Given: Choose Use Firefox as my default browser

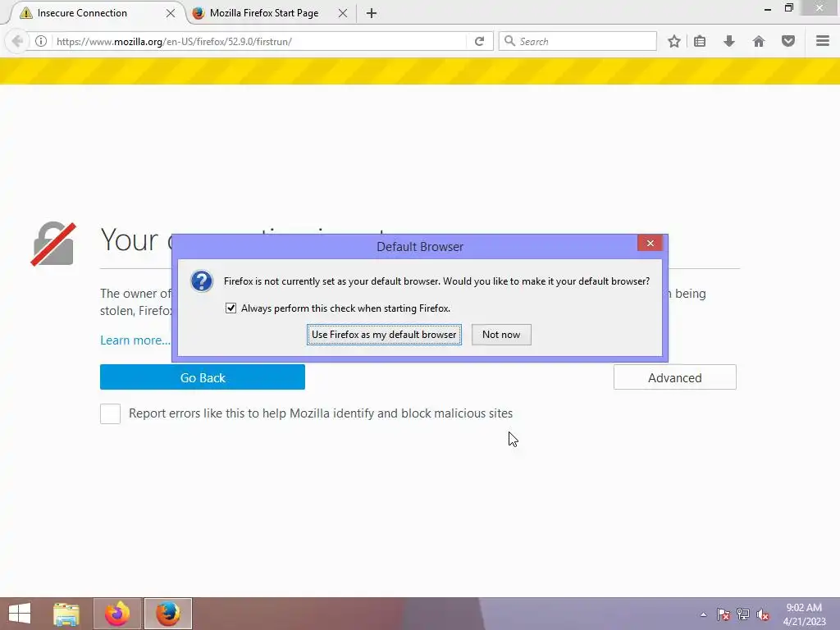Looking at the screenshot, I should [384, 335].
